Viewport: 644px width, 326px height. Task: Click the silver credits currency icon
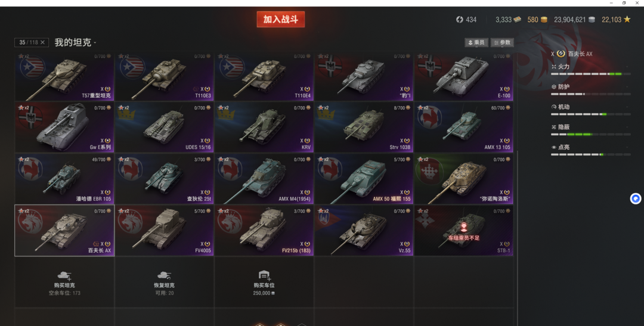tap(592, 20)
